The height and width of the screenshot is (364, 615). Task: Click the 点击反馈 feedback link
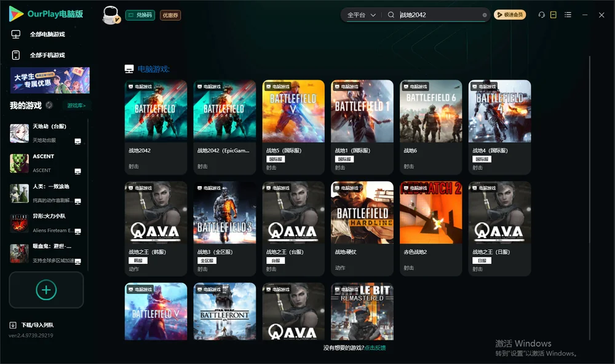pos(375,347)
